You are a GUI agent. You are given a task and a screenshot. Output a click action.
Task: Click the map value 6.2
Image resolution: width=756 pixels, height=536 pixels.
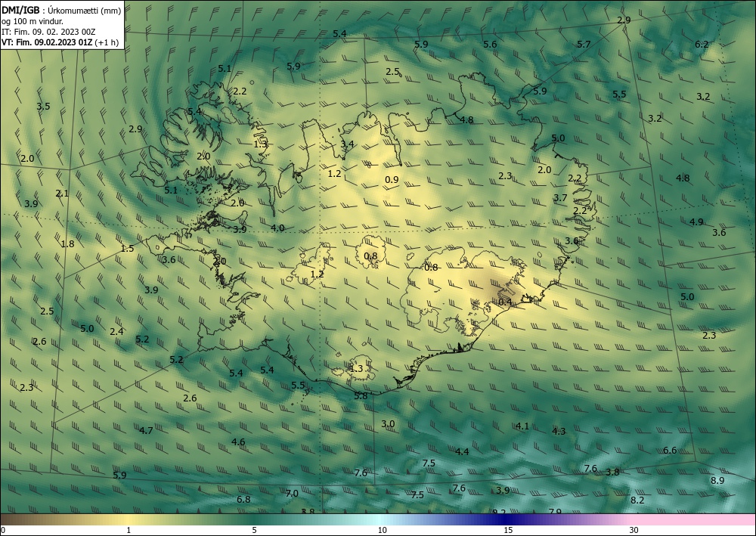702,45
